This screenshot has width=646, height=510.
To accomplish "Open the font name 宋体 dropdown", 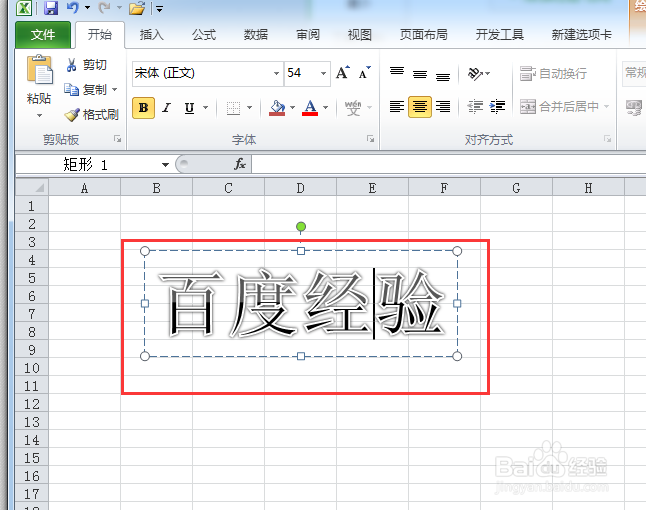I will pyautogui.click(x=276, y=73).
